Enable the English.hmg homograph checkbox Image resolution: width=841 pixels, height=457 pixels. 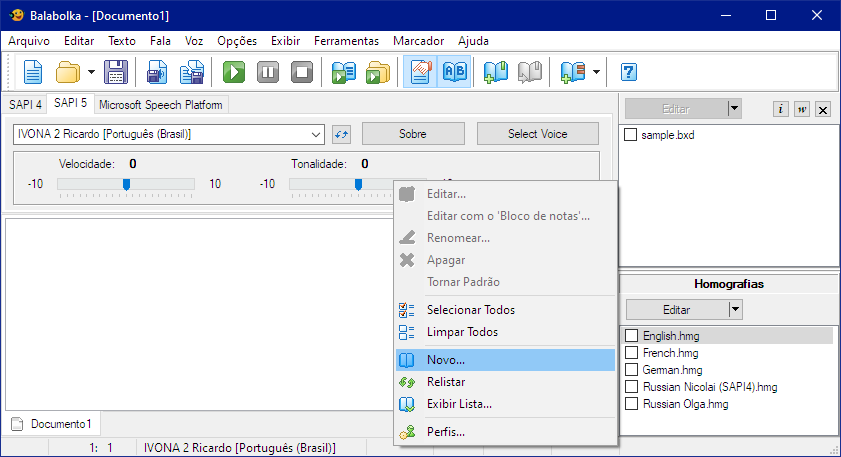coord(631,336)
